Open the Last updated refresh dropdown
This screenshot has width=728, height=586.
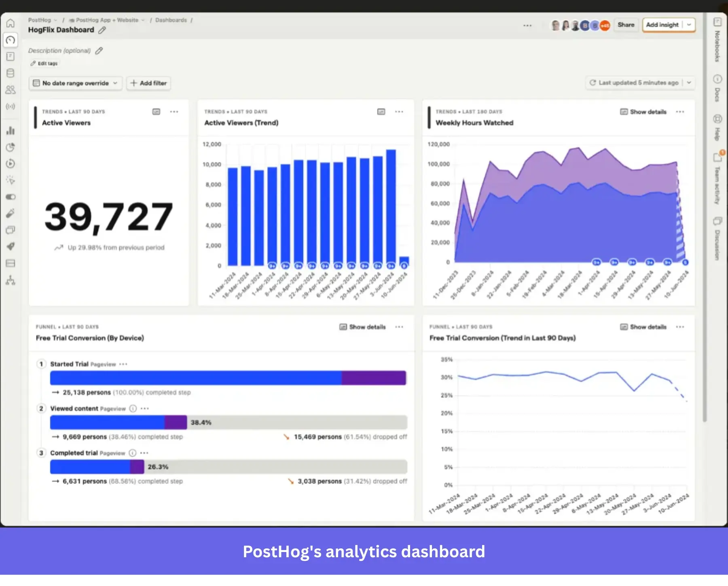(x=689, y=83)
